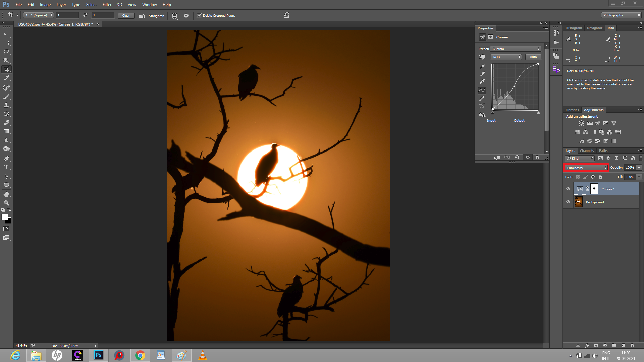Select the Horizontal Type tool
Screen dimensions: 644x362
pos(6,167)
